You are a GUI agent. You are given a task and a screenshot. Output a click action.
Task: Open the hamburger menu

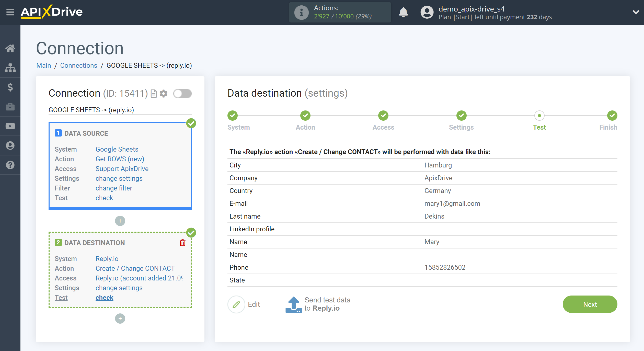pos(10,12)
